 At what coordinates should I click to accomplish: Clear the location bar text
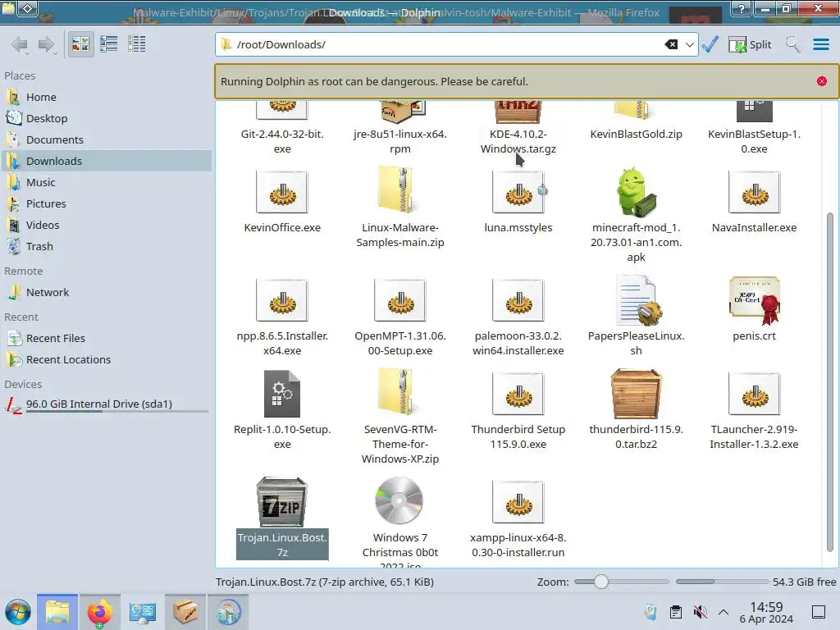coord(671,44)
